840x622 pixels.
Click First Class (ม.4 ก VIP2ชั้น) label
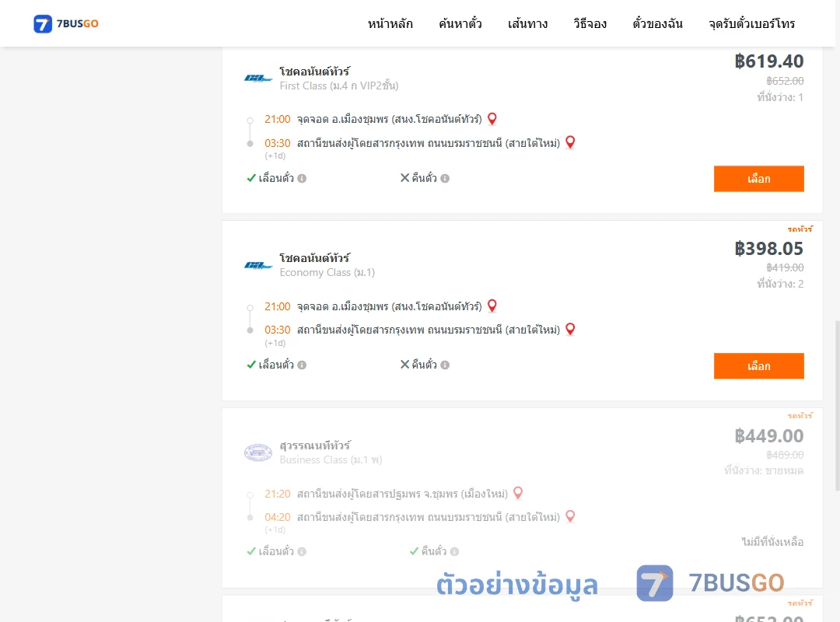pyautogui.click(x=339, y=86)
